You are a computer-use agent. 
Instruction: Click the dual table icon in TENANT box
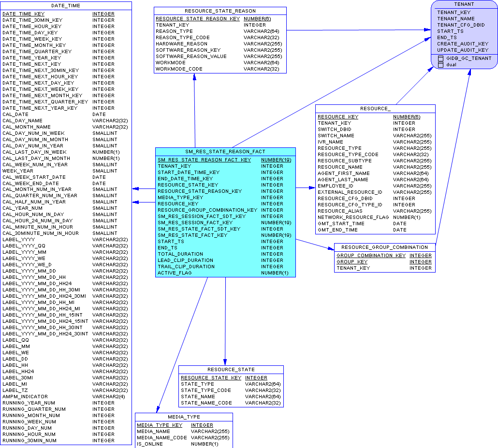click(x=440, y=65)
